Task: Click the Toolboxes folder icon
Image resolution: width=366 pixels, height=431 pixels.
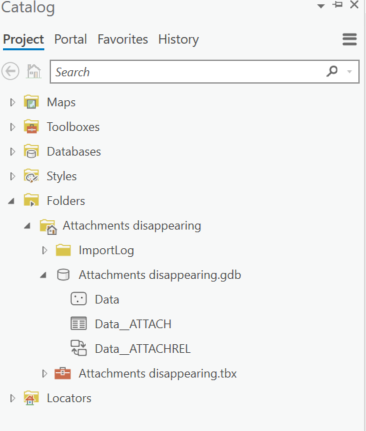Action: [x=31, y=127]
